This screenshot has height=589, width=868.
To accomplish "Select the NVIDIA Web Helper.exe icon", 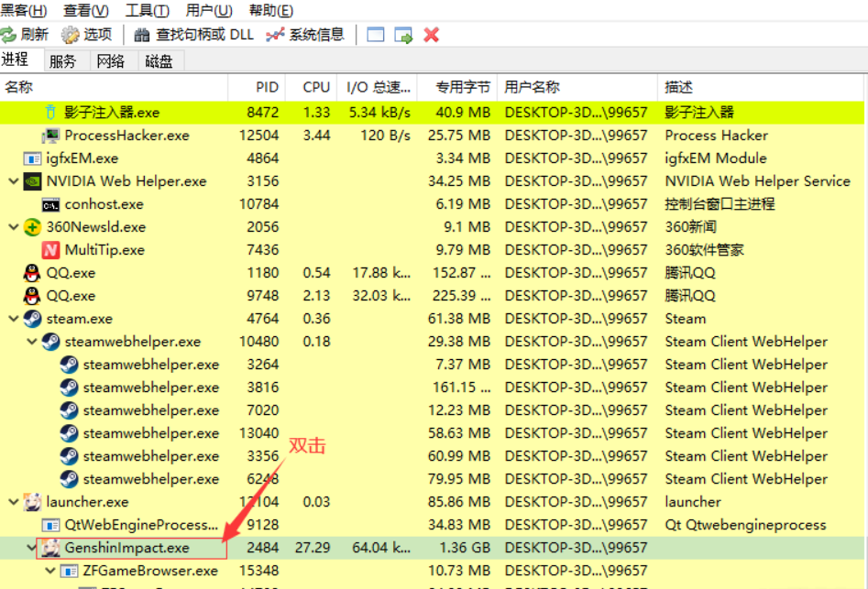I will tap(32, 181).
